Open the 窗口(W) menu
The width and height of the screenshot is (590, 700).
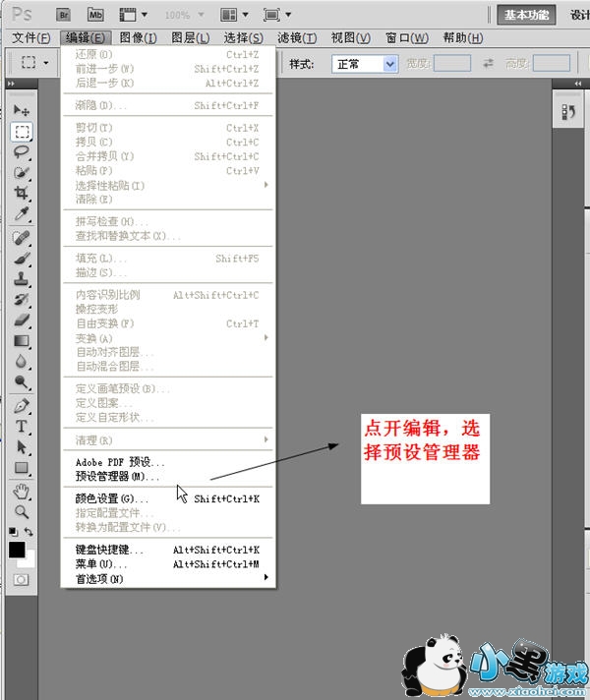407,38
